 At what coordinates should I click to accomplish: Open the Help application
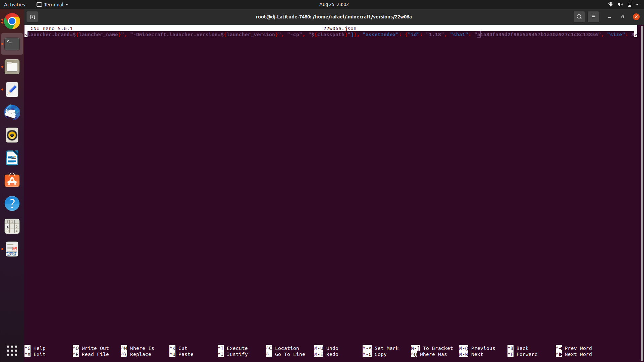click(12, 203)
